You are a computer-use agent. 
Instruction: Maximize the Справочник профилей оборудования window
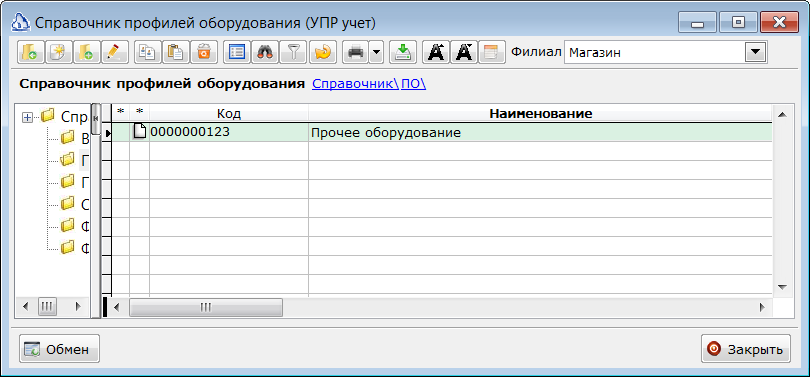(x=738, y=23)
